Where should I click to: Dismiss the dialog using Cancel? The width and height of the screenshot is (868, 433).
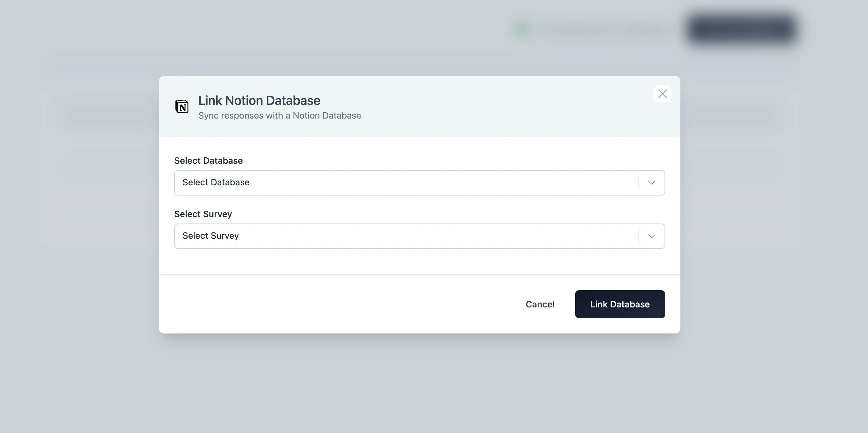(x=540, y=304)
